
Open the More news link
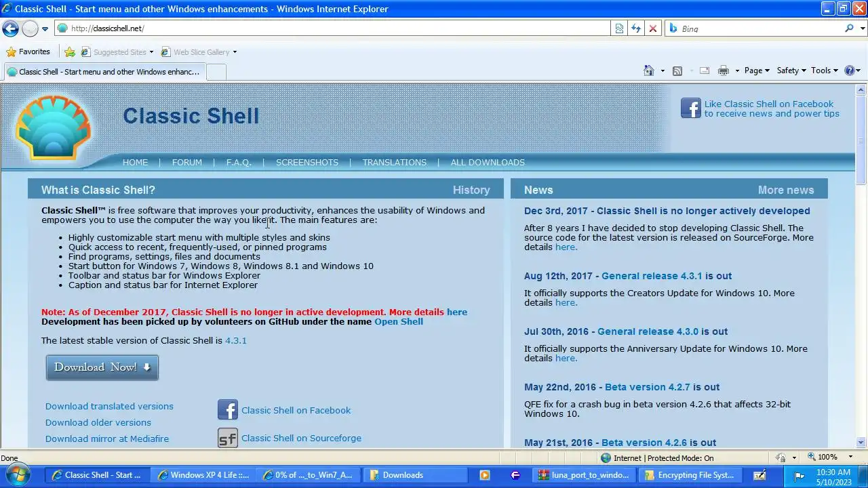(x=786, y=190)
